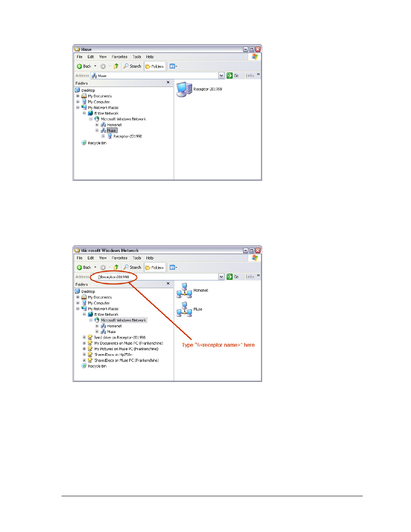Viewport: 411px width, 532px height.
Task: Open Views dropdown in Microsoft Windows Network window
Action: pyautogui.click(x=173, y=268)
